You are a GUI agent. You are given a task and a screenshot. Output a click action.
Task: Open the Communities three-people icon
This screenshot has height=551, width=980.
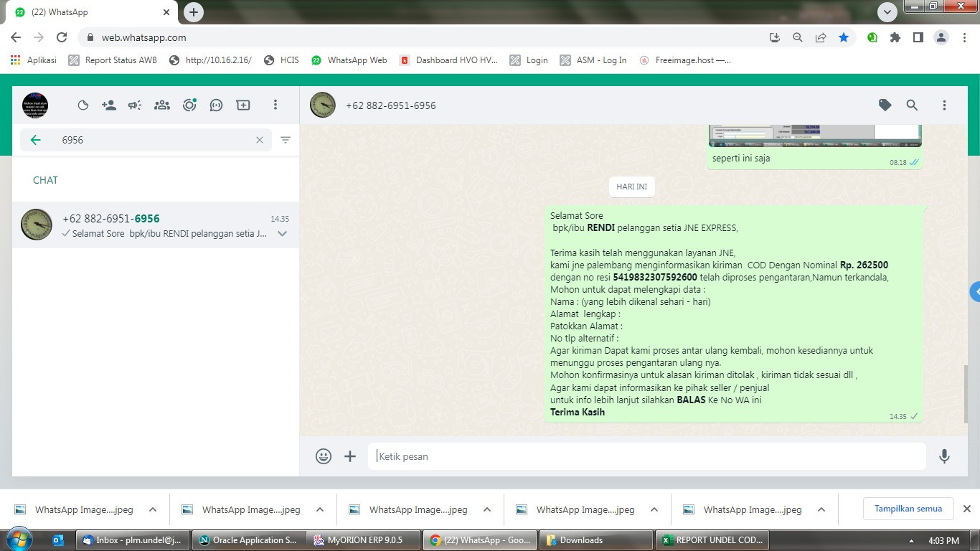click(162, 105)
